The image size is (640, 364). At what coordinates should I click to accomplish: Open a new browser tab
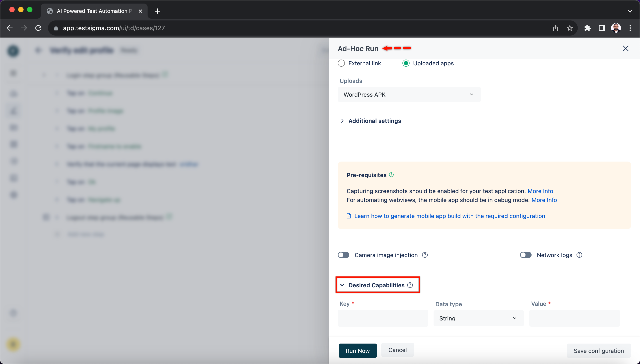pos(157,11)
